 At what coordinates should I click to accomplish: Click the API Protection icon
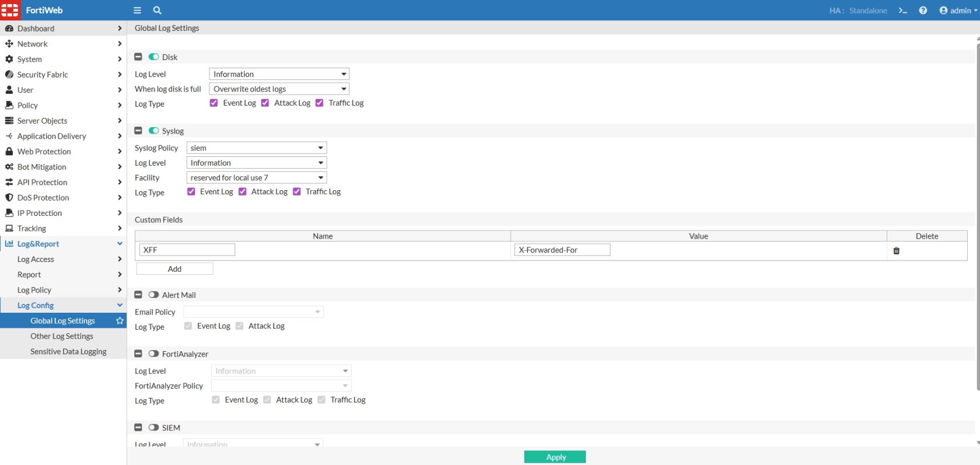[x=9, y=182]
